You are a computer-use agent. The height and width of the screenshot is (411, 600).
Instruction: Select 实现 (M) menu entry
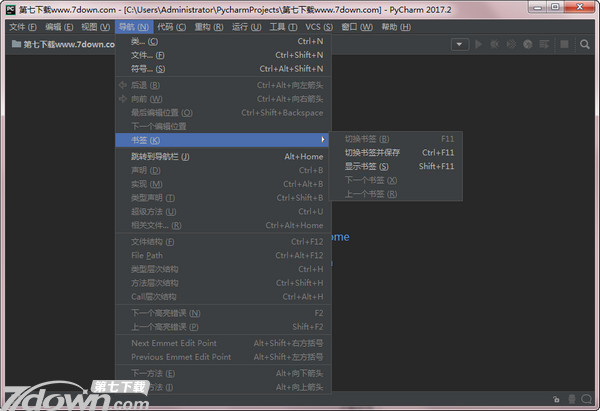pyautogui.click(x=223, y=184)
